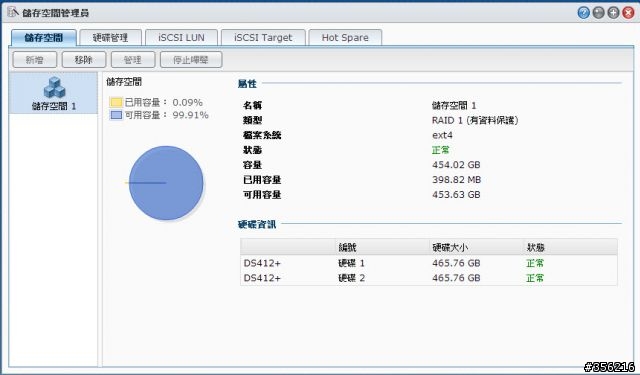The image size is (640, 375).
Task: Click the 硬碟資訊 section heading
Action: (x=257, y=224)
